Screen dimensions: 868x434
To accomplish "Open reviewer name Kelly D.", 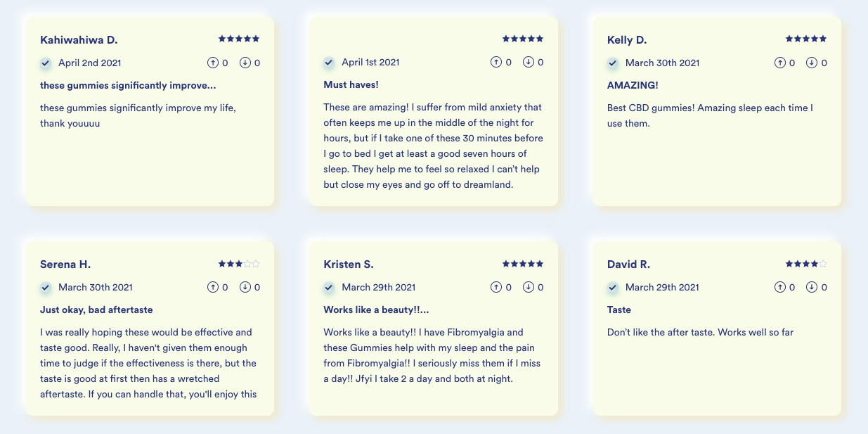I will click(x=627, y=39).
